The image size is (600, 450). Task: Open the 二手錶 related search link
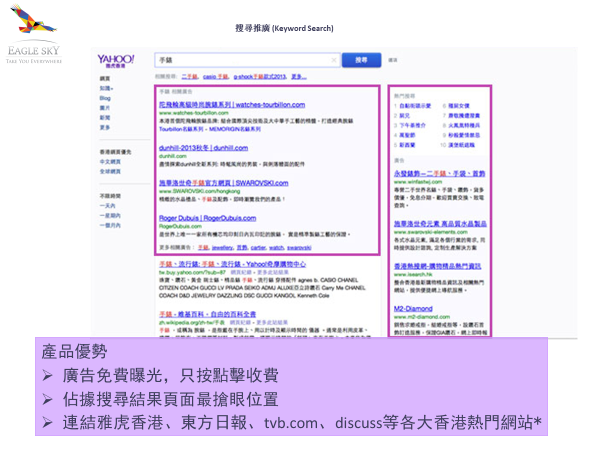189,77
